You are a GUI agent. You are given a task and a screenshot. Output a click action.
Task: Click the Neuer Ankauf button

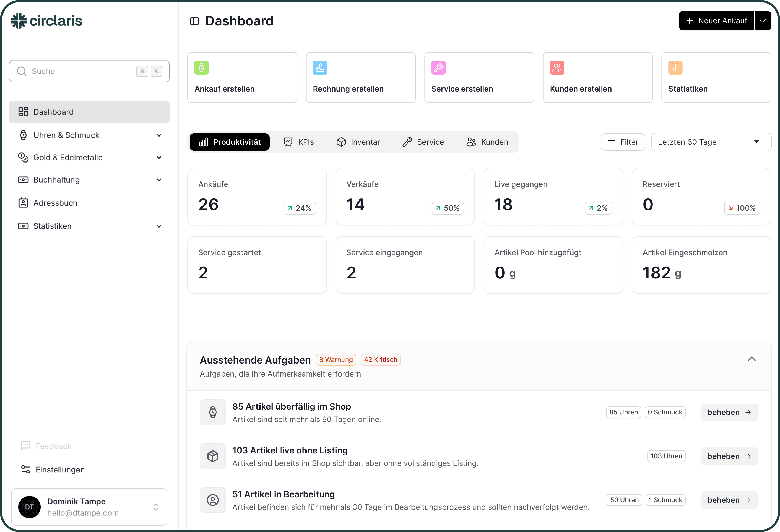click(x=716, y=21)
